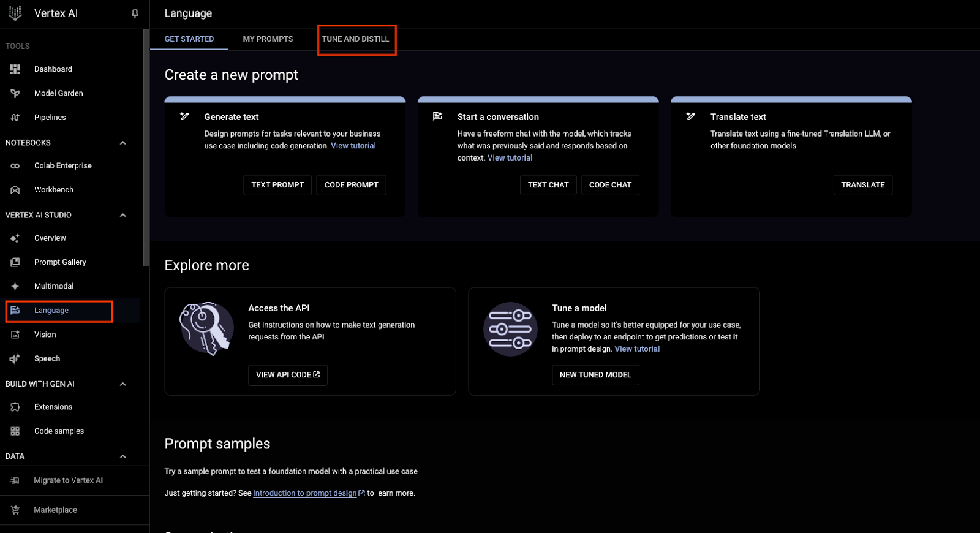Click the Translate button
The image size is (980, 533).
coord(863,185)
